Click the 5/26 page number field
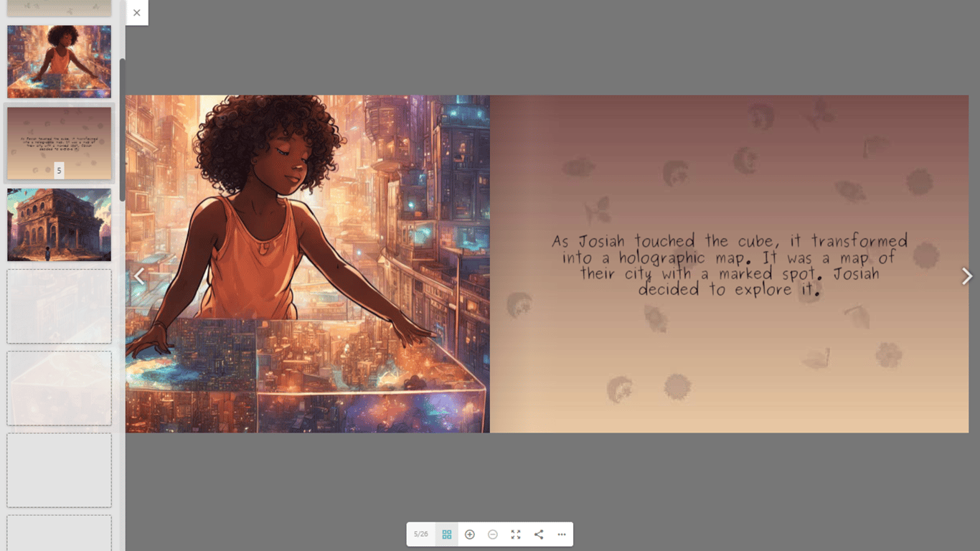This screenshot has width=980, height=551. [420, 534]
